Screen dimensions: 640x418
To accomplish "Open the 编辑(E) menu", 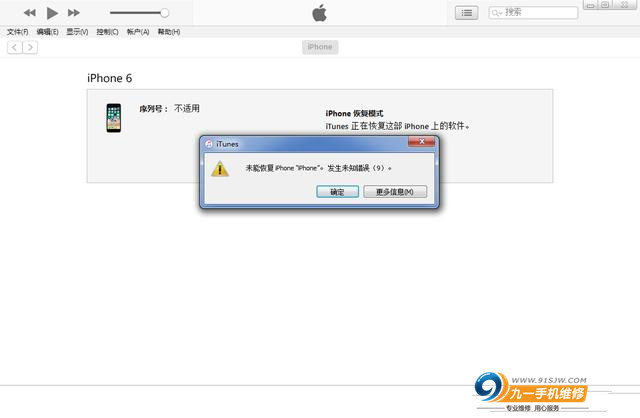I will point(47,32).
